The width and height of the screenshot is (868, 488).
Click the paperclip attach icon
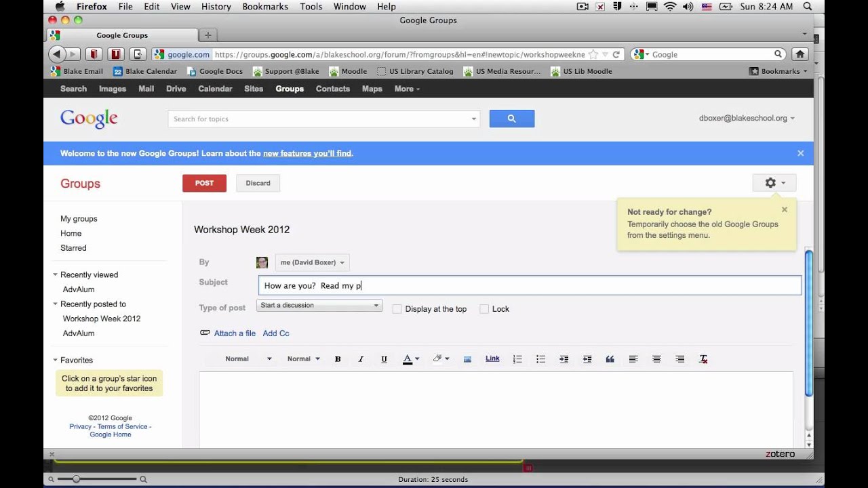pos(205,333)
